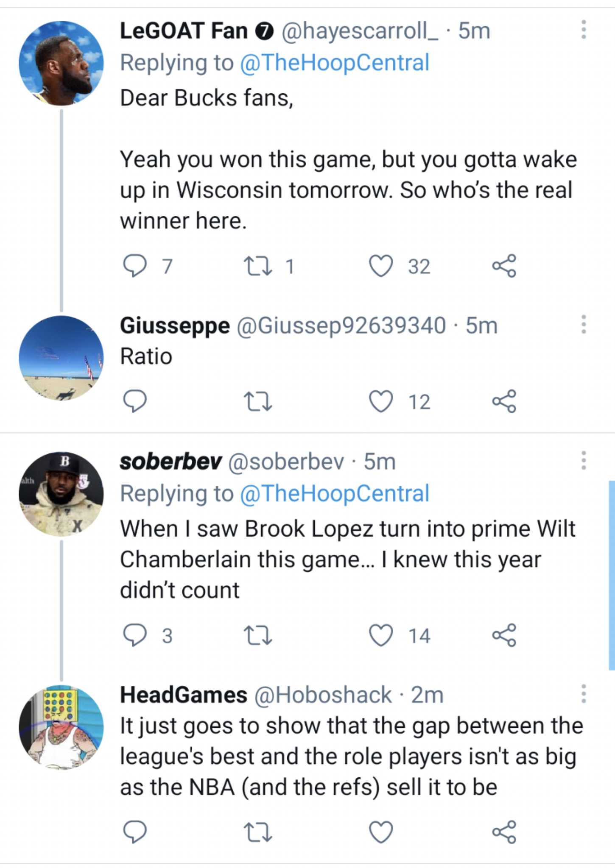The image size is (615, 868).
Task: Reply to LeGOAT Fan's Bucks fans tweet
Action: click(x=135, y=266)
